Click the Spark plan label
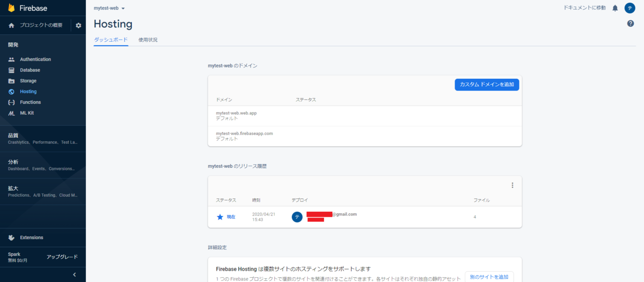Screen dimensions: 644x282 coord(14,254)
